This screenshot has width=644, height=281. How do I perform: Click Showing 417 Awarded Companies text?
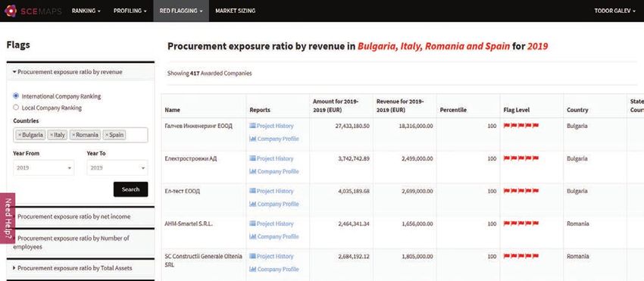tap(209, 73)
